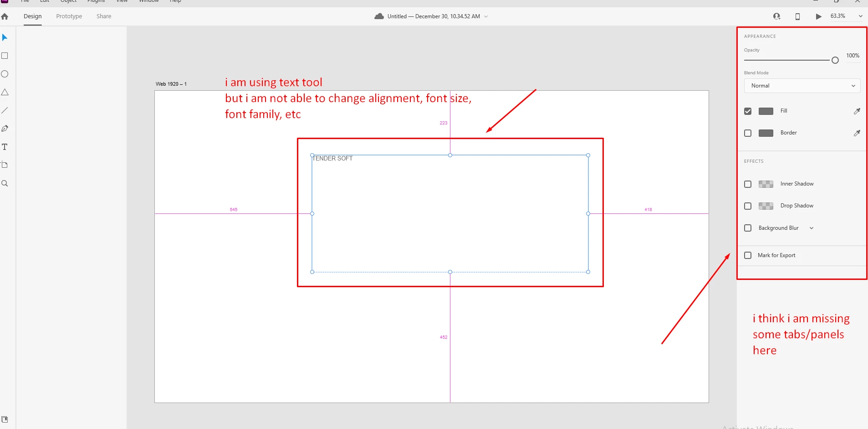Viewport: 868px width, 429px height.
Task: Click the 100% opacity value field
Action: click(x=853, y=56)
